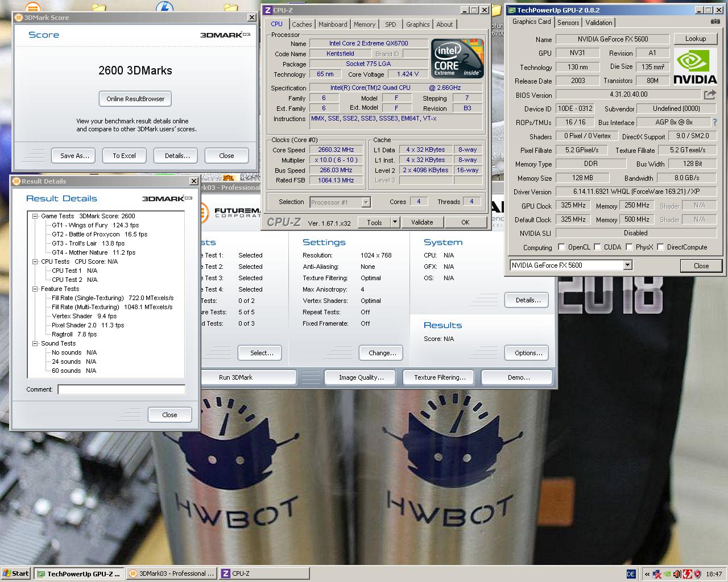This screenshot has height=582, width=728.
Task: Switch to the CPU-Z Memory tab
Action: pos(365,24)
